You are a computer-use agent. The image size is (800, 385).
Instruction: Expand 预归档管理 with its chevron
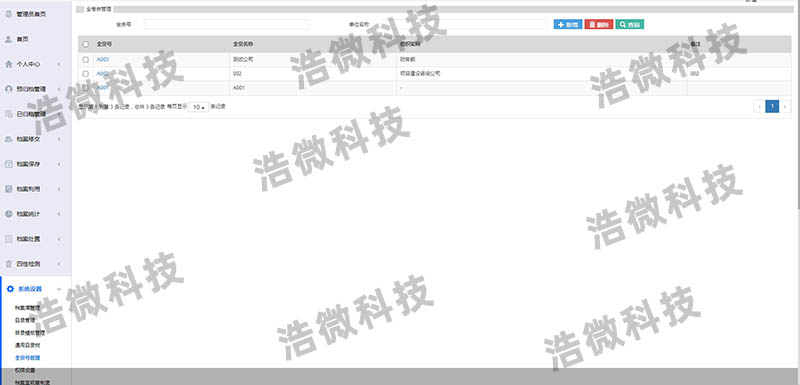[x=59, y=89]
